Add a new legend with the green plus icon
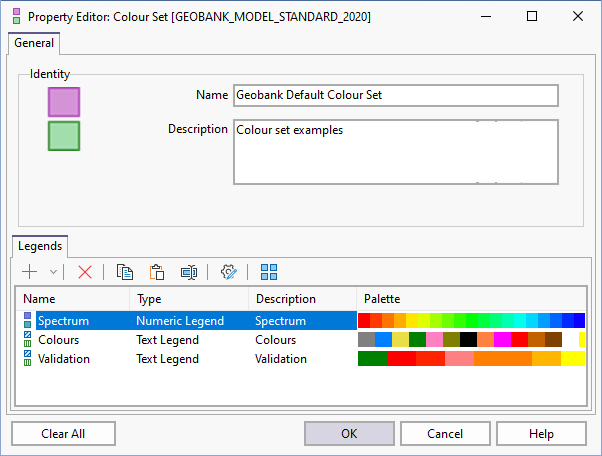Viewport: 602px width, 456px height. (x=30, y=272)
